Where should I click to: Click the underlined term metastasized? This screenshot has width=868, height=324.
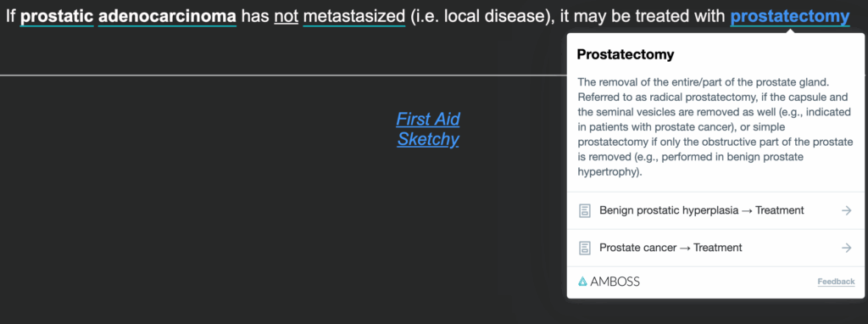click(354, 17)
